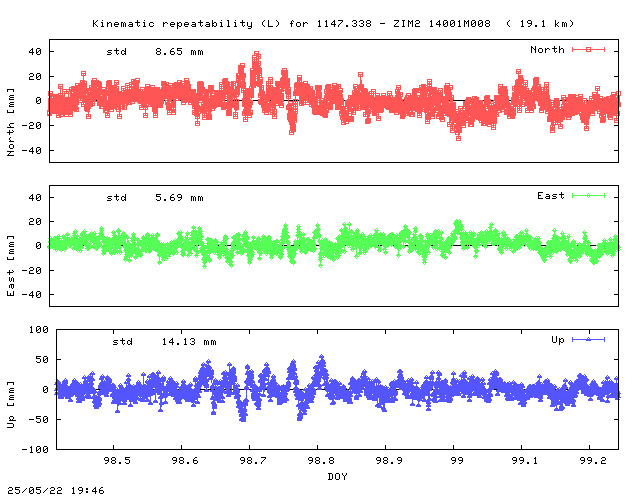This screenshot has width=640, height=496.
Task: Select the 'std 14.13 mm' label
Action: (x=164, y=342)
